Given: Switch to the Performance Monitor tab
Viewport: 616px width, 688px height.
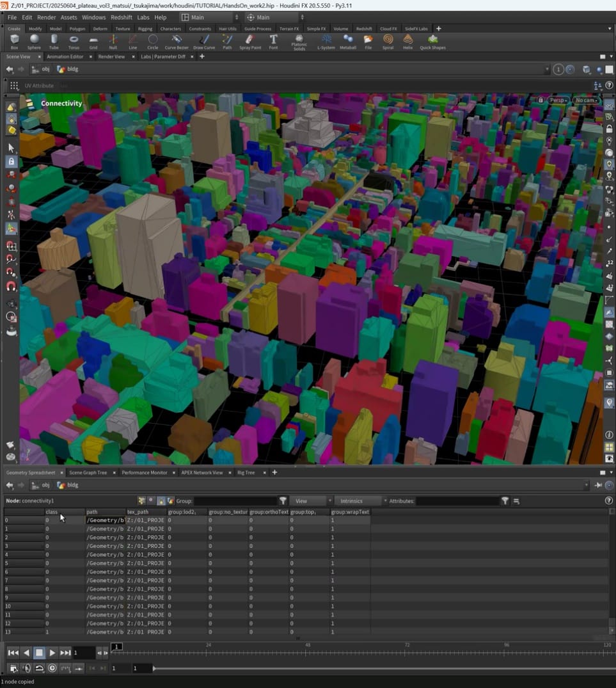Looking at the screenshot, I should (x=144, y=472).
